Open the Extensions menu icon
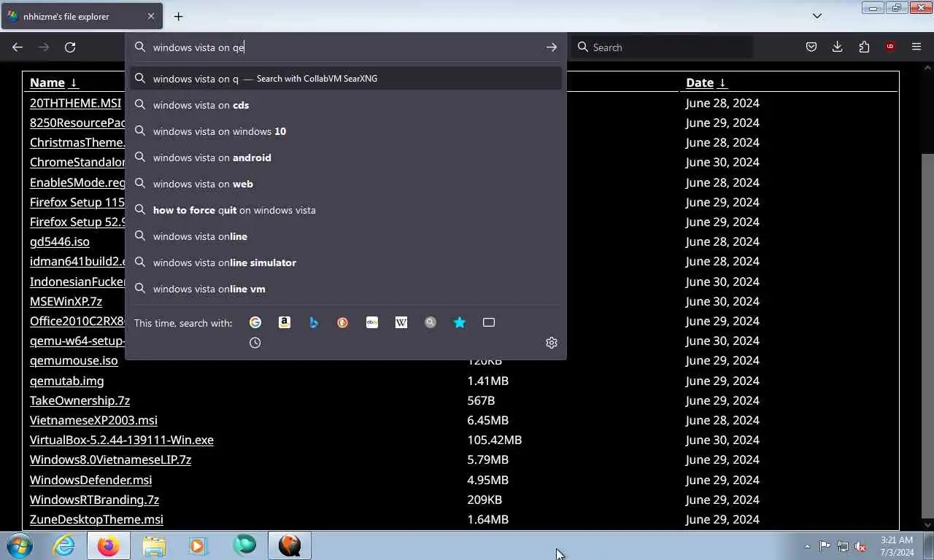Image resolution: width=934 pixels, height=560 pixels. point(864,47)
